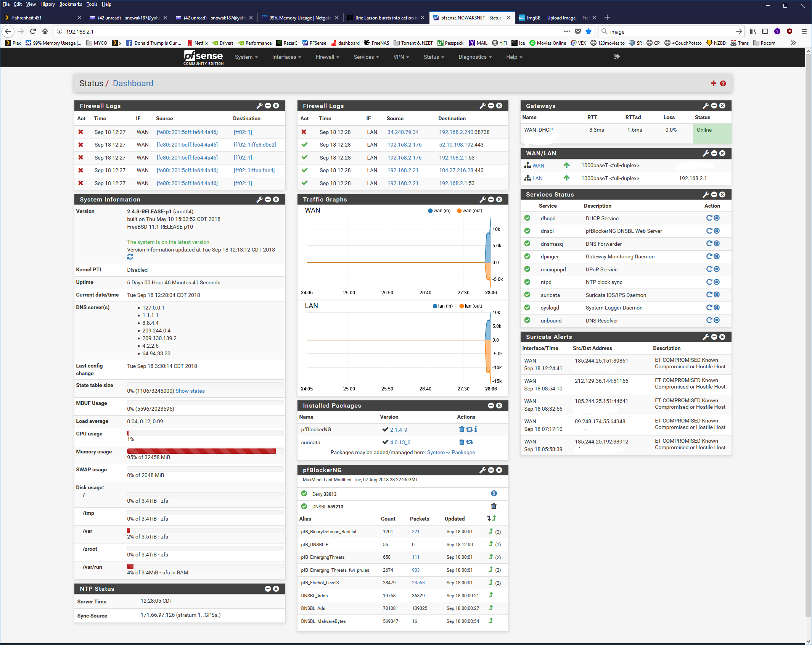Open System -> Packages link
This screenshot has height=645, width=812.
pos(451,452)
